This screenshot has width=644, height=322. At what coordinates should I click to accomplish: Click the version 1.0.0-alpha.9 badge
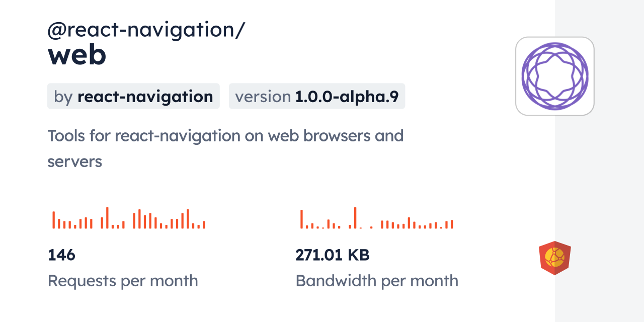pos(316,96)
